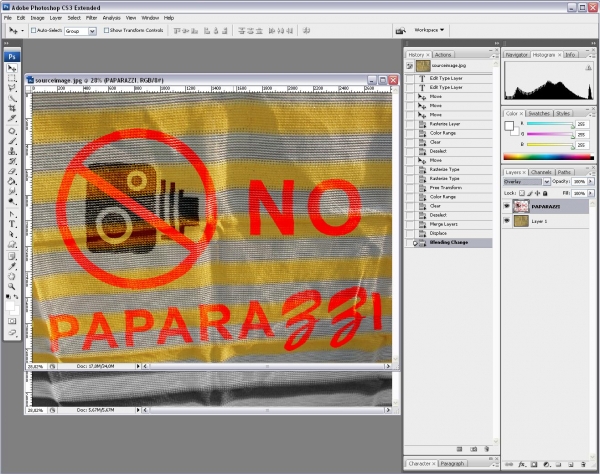Viewport: 600px width, 474px height.
Task: Select the Paint Bucket tool
Action: click(x=12, y=181)
